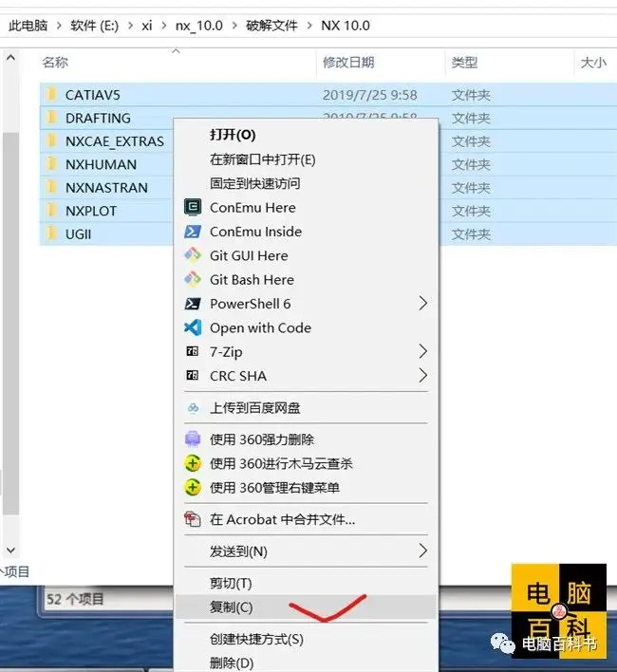This screenshot has height=672, width=617.
Task: Click the 360管理右键菜单 icon
Action: (193, 487)
